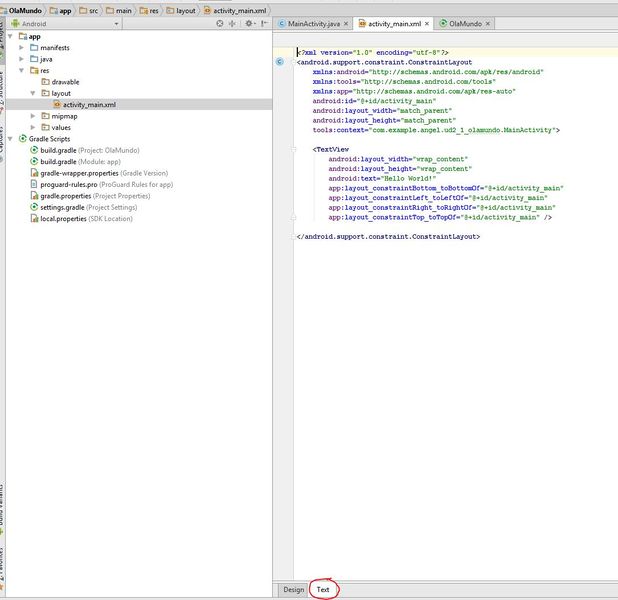
Task: Close the OlaMundo tab
Action: point(488,24)
